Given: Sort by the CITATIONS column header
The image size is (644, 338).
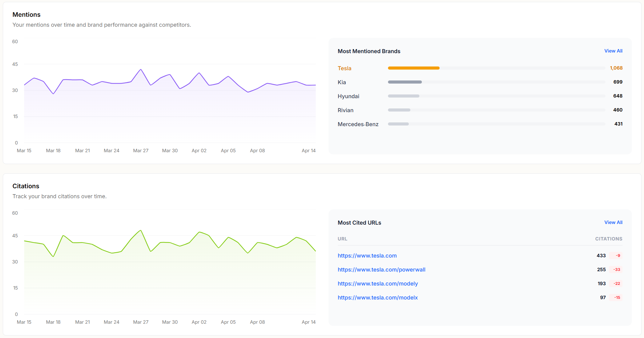Looking at the screenshot, I should click(609, 239).
